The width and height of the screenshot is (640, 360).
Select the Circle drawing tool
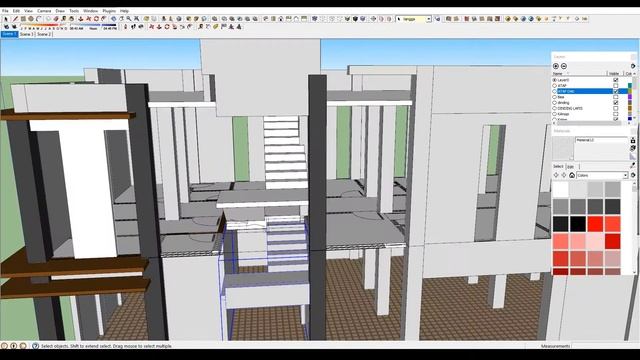pyautogui.click(x=31, y=19)
